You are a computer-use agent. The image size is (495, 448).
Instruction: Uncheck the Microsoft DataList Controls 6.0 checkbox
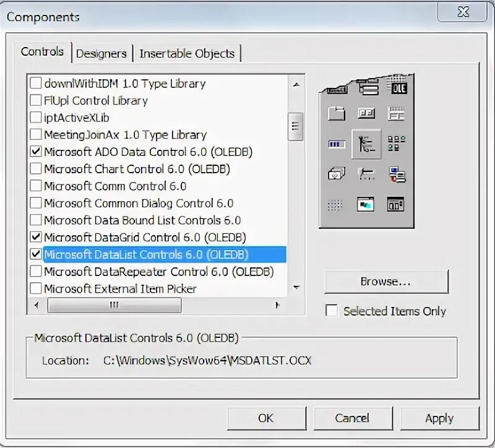[x=36, y=254]
